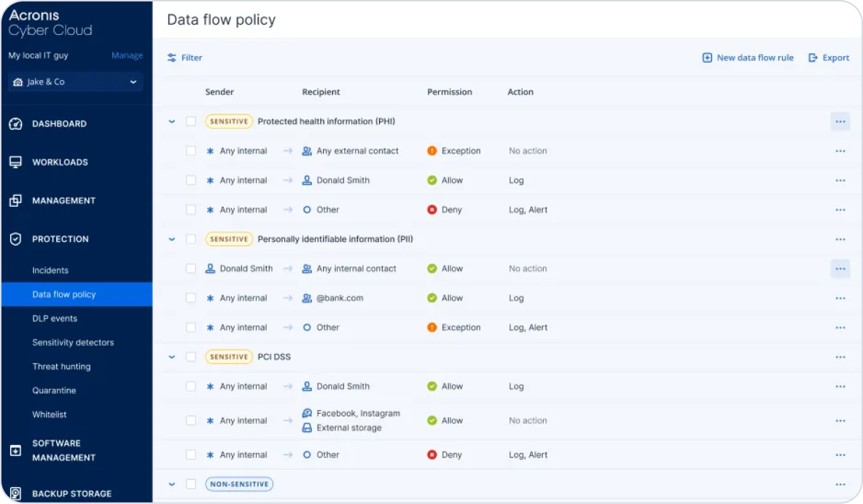The height and width of the screenshot is (504, 863).
Task: Open three-dot menu for Protected health information
Action: pyautogui.click(x=840, y=122)
